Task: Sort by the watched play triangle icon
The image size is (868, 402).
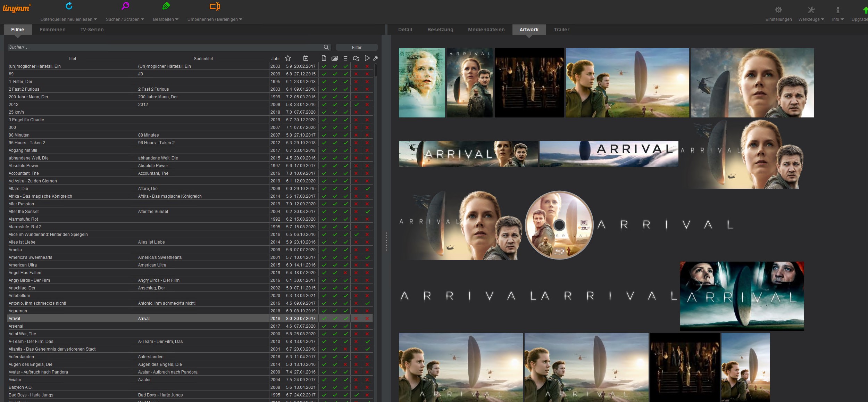Action: (x=367, y=58)
